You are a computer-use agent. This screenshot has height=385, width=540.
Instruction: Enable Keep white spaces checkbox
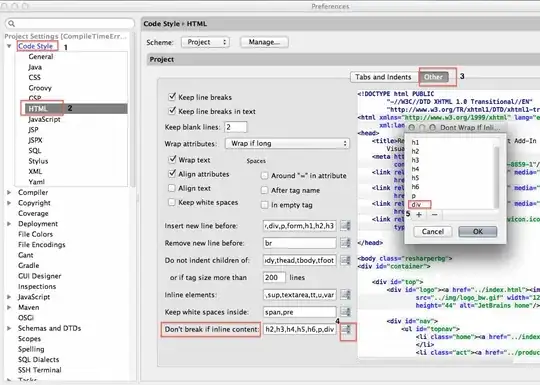click(172, 202)
